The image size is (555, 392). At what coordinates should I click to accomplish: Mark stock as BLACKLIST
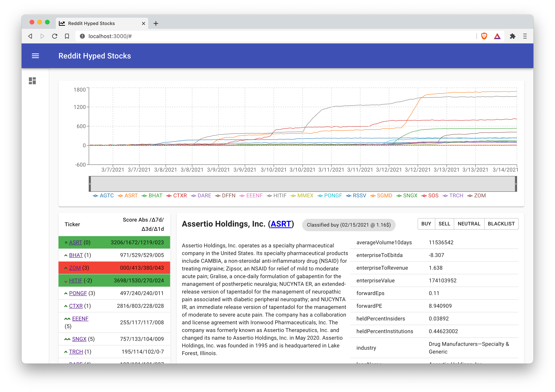(x=501, y=224)
